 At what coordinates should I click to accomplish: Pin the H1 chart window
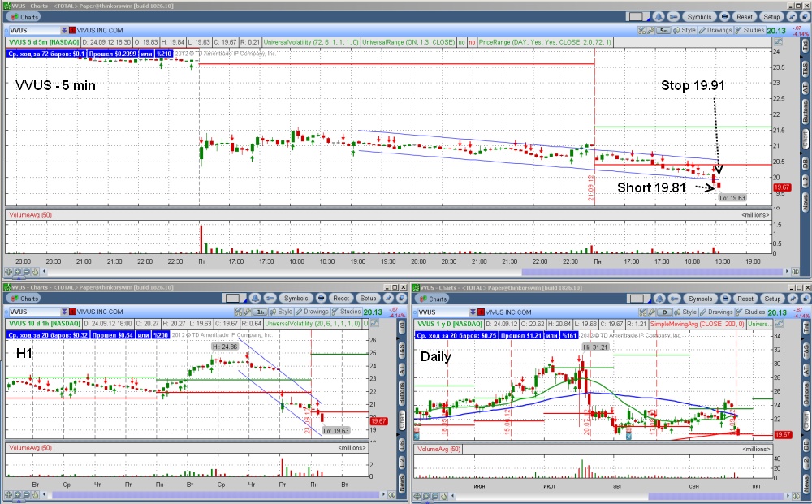coord(389,298)
